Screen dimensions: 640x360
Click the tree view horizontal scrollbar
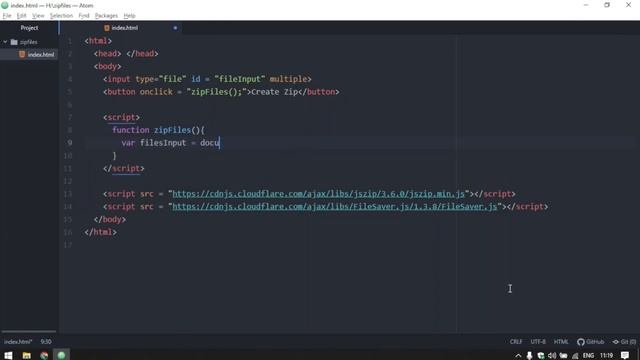point(29,331)
